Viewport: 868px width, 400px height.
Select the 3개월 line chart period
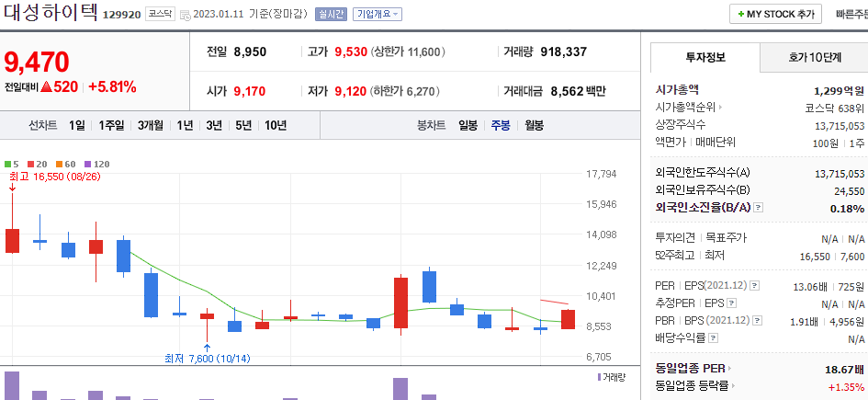[151, 125]
